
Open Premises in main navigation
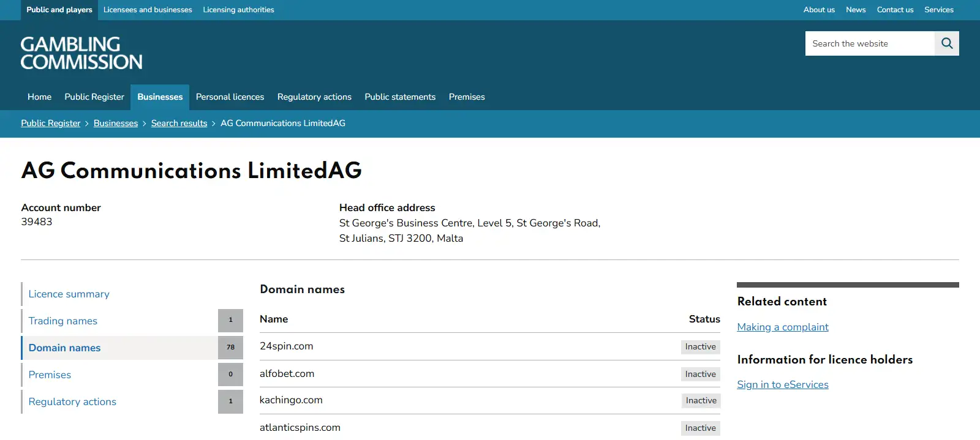pos(467,97)
